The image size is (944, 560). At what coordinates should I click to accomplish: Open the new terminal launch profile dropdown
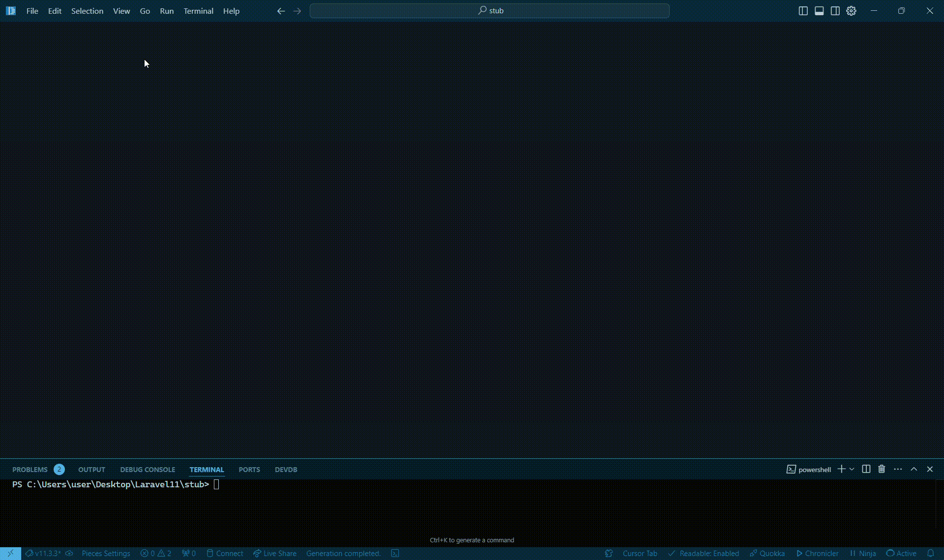[x=852, y=469]
